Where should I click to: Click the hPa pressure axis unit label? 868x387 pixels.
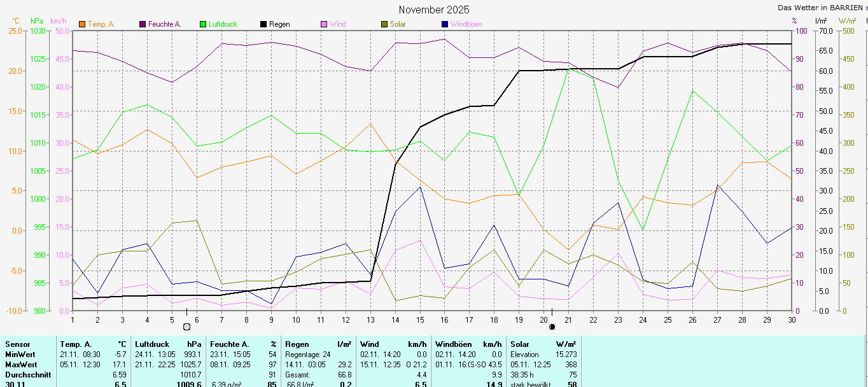37,21
